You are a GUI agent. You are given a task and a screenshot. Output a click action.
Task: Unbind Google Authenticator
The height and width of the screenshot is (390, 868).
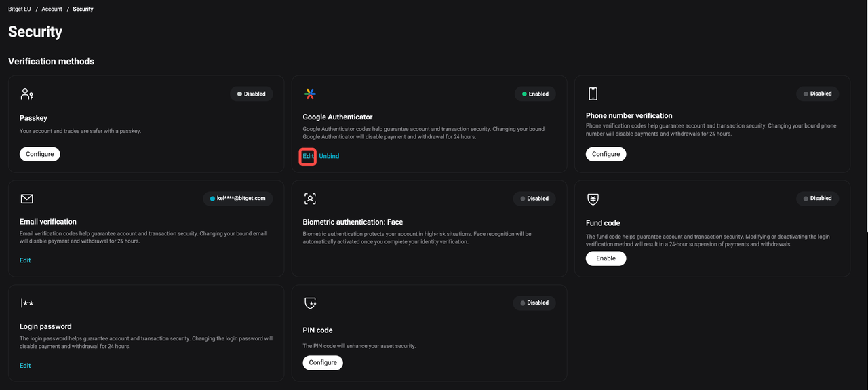[x=329, y=156]
